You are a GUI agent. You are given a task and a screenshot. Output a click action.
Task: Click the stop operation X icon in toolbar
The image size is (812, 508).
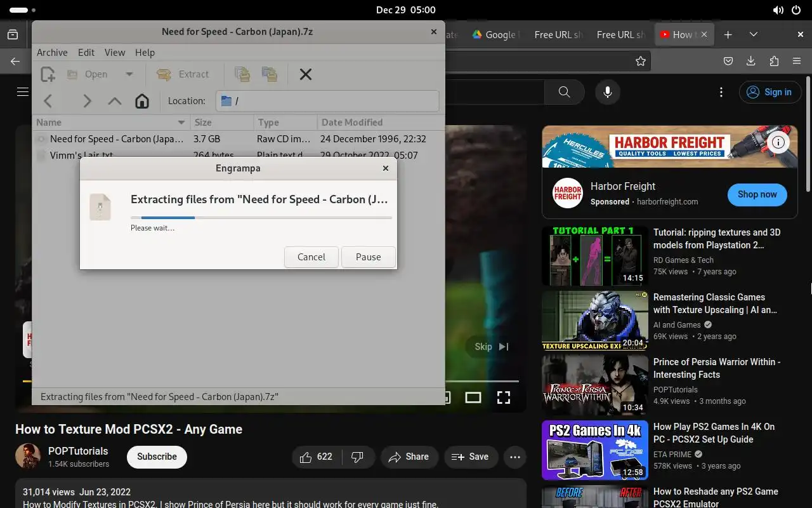(306, 74)
